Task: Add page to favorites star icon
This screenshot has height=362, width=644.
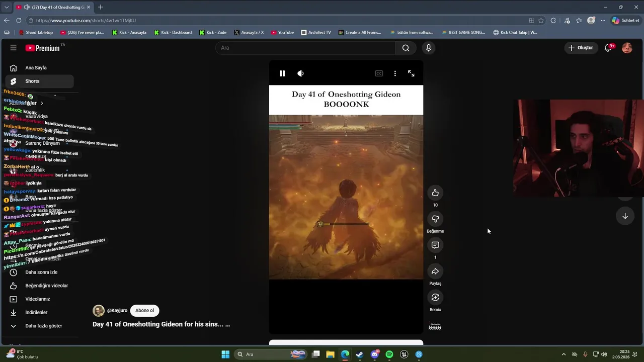Action: [x=541, y=21]
